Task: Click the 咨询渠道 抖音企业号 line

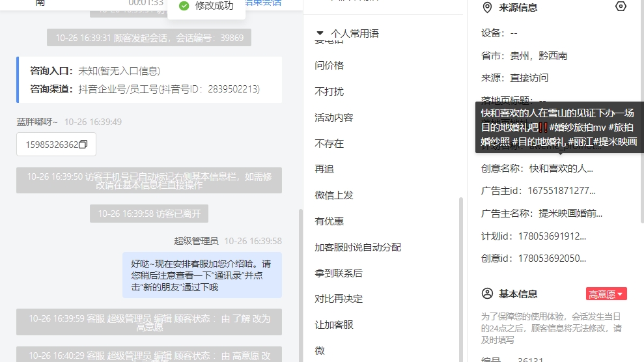Action: tap(145, 89)
